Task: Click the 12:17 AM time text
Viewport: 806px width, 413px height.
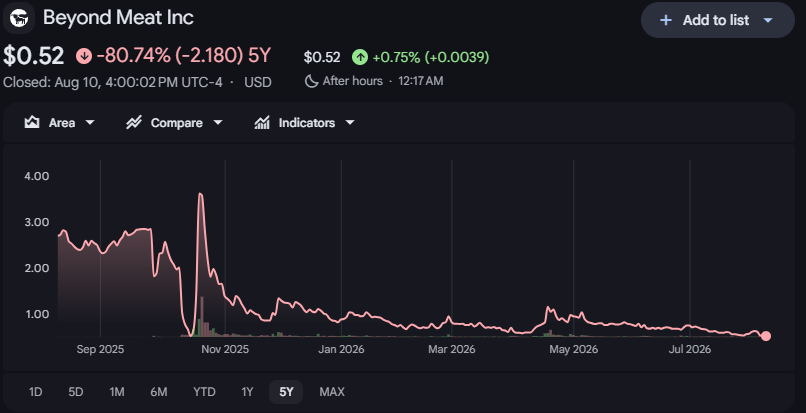Action: pyautogui.click(x=420, y=81)
